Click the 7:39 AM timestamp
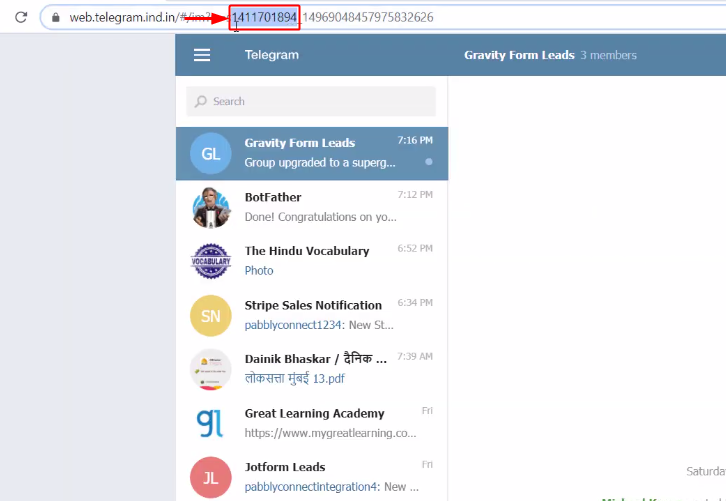The image size is (726, 501). point(415,356)
